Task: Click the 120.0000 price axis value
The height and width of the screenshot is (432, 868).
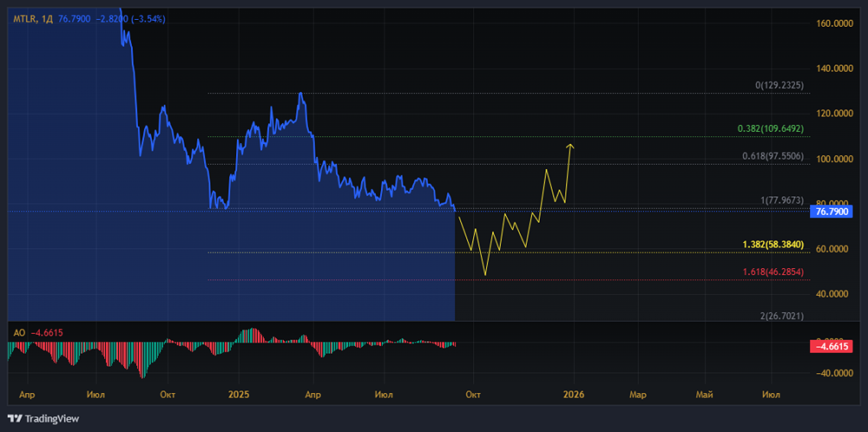Action: 833,114
